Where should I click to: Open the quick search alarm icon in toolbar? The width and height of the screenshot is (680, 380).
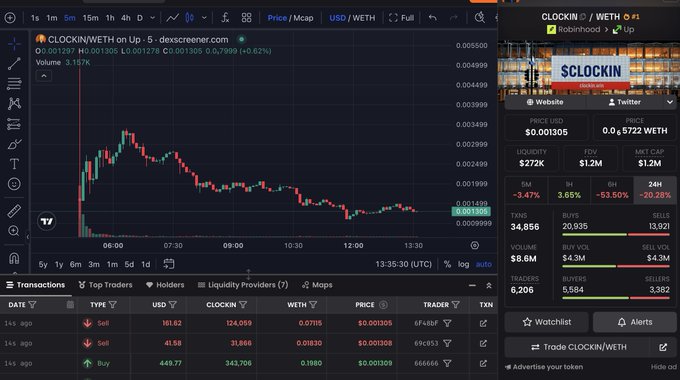point(479,18)
